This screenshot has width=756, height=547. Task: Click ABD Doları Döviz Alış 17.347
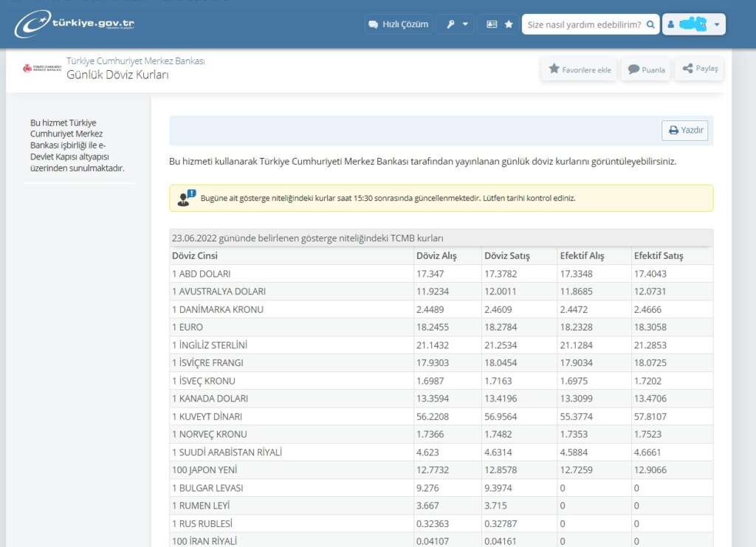click(430, 274)
